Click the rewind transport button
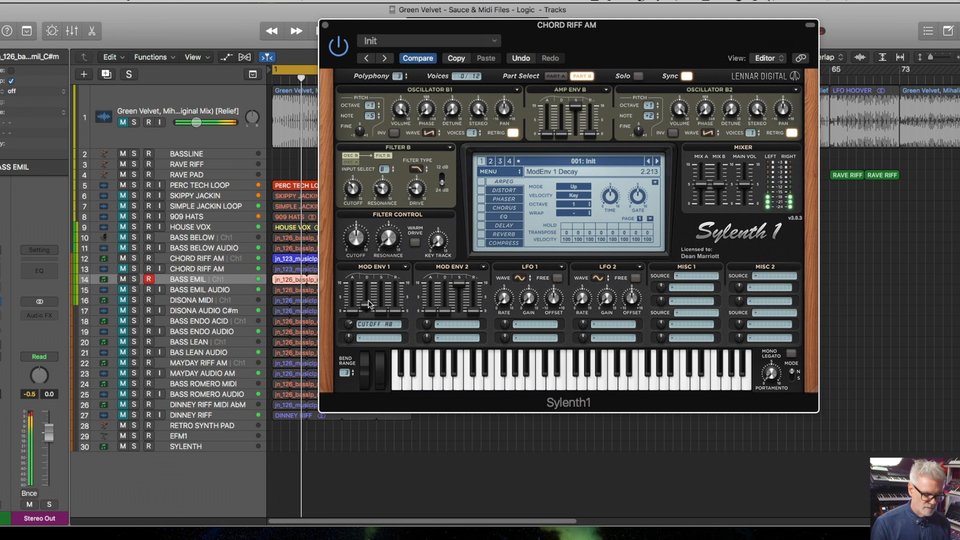 pos(272,31)
